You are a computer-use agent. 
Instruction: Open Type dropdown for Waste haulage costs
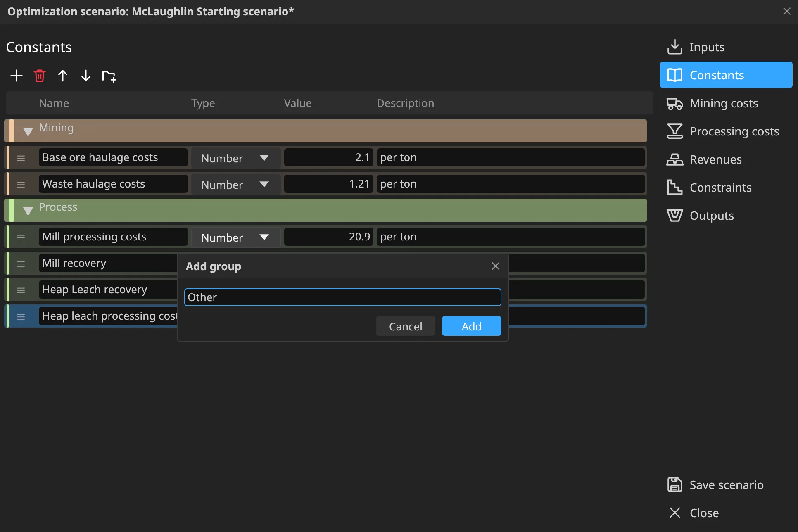[x=235, y=185]
